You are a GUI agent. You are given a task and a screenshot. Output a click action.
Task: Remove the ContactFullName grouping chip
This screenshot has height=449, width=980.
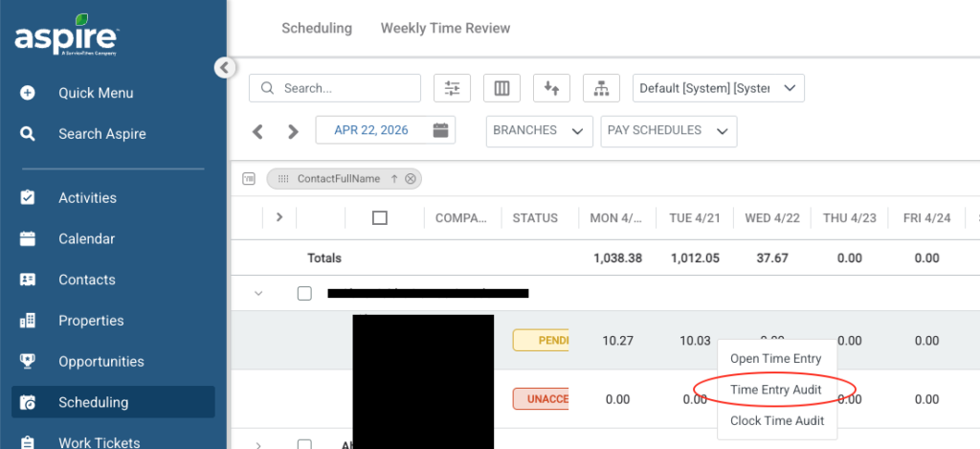(x=410, y=179)
